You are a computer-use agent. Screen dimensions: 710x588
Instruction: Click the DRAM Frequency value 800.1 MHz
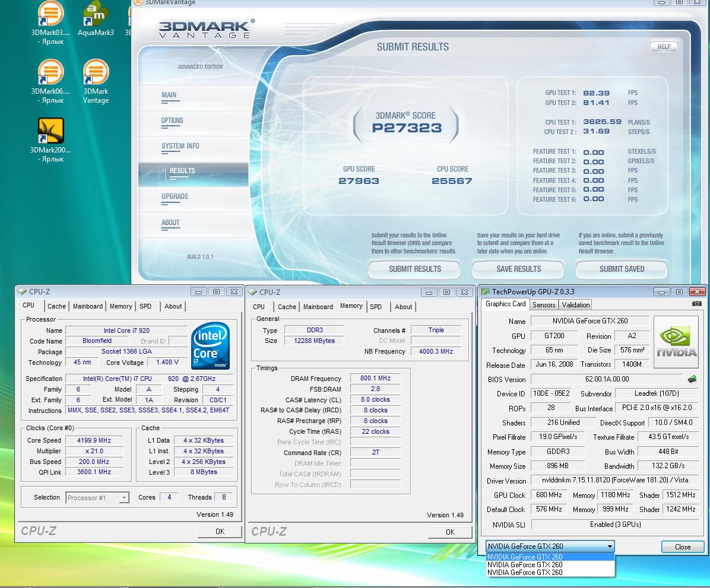[x=375, y=378]
